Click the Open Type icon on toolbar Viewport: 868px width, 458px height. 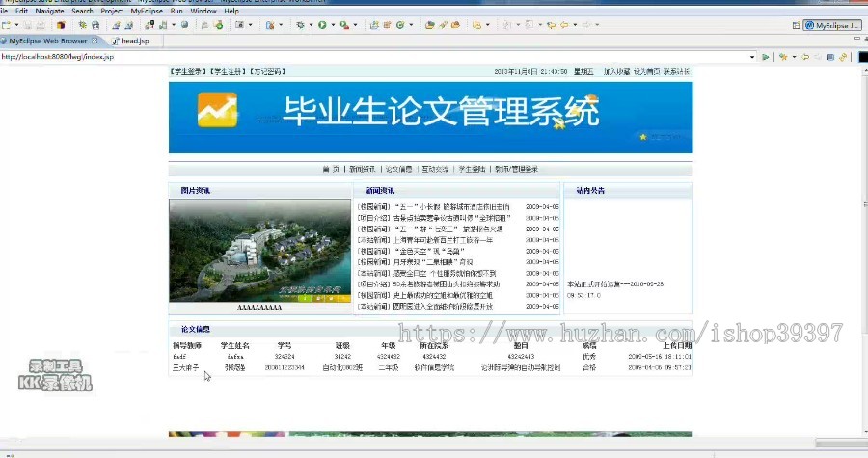coord(429,25)
